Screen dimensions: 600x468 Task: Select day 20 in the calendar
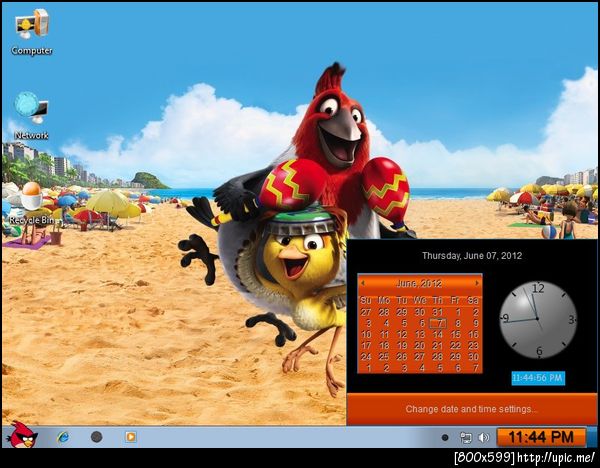click(420, 346)
